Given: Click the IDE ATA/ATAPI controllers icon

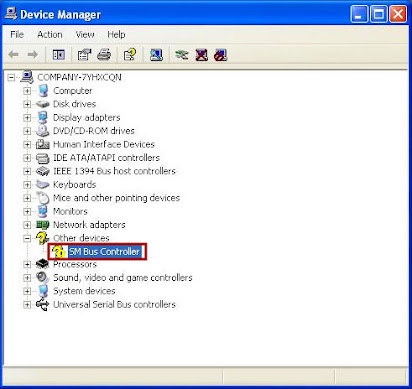Looking at the screenshot, I should coord(43,158).
